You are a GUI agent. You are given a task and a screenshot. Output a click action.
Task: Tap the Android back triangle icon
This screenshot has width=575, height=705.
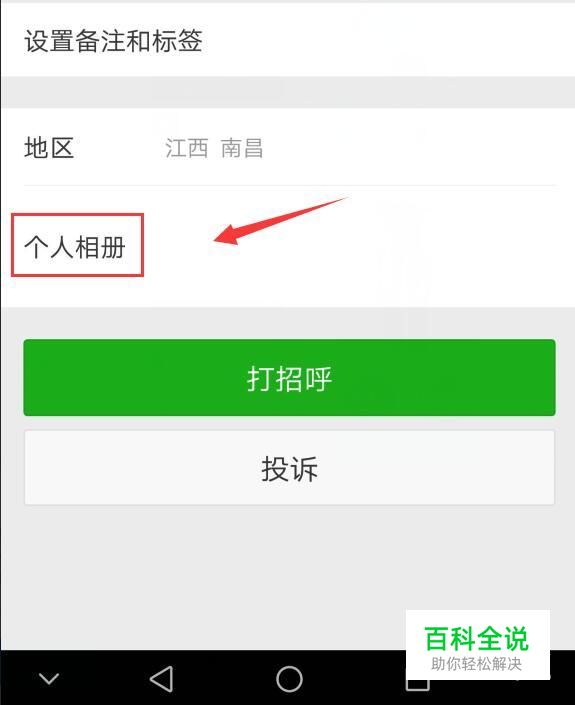click(x=162, y=678)
